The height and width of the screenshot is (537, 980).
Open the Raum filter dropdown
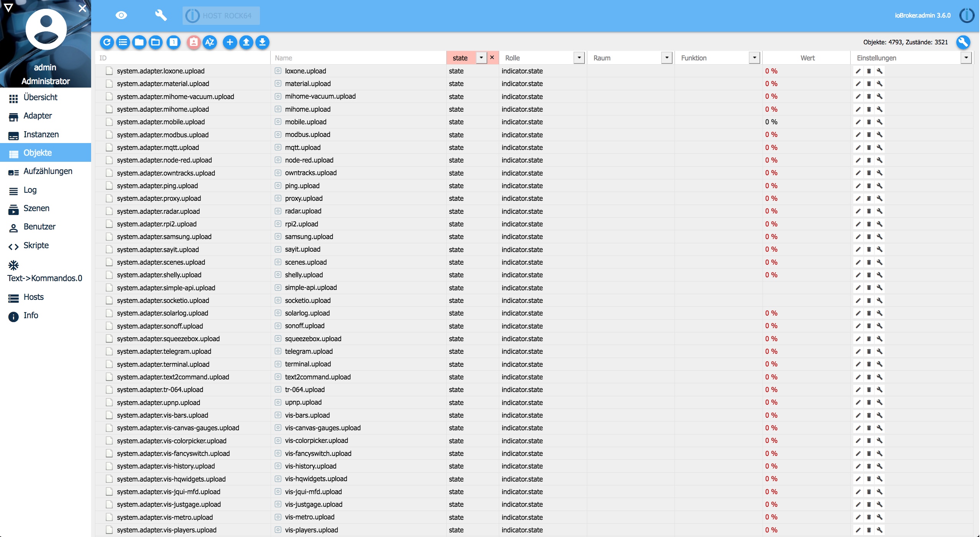(666, 58)
